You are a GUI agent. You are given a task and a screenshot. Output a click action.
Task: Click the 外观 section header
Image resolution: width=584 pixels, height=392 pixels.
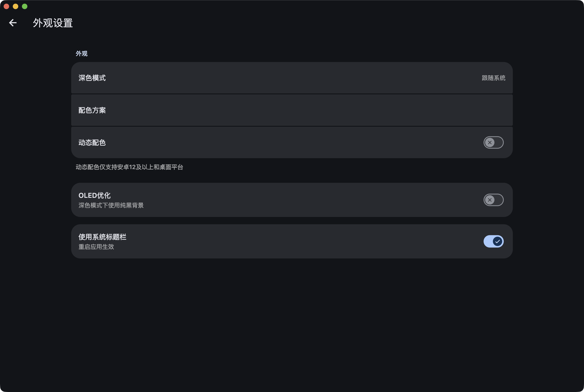tap(82, 54)
